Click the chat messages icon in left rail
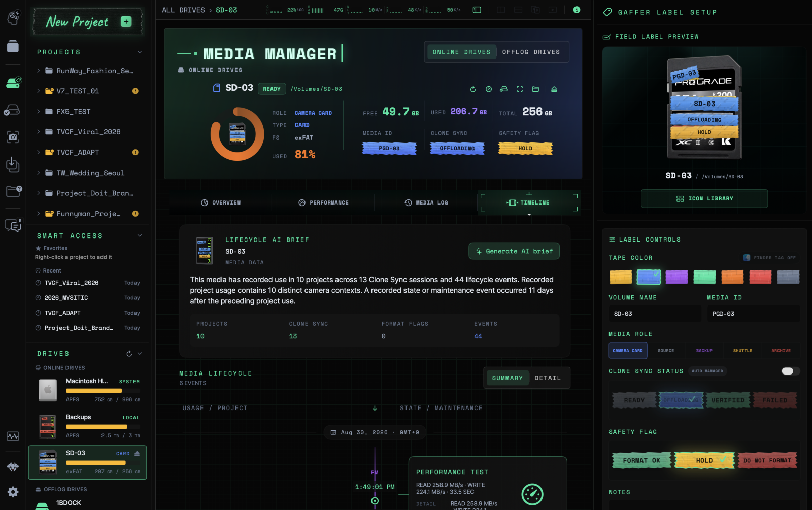 13,225
